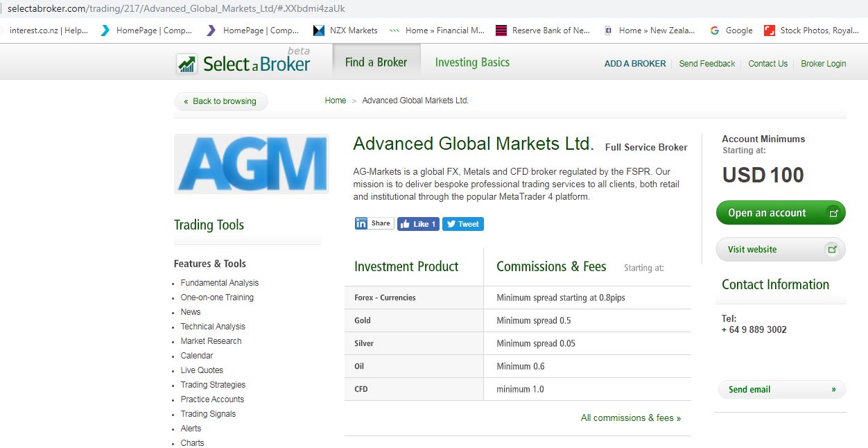This screenshot has width=868, height=448.
Task: Expand All commissions & fees link
Action: point(630,418)
